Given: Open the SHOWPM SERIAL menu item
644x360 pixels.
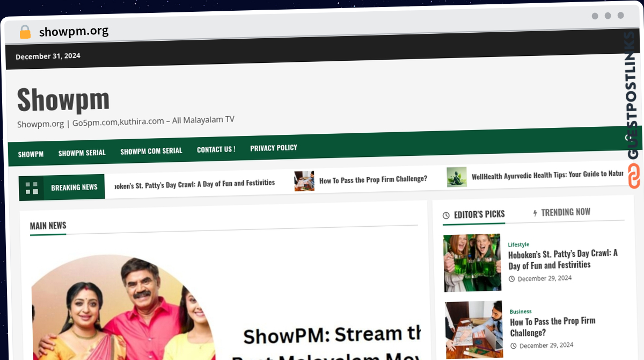Looking at the screenshot, I should pos(82,153).
